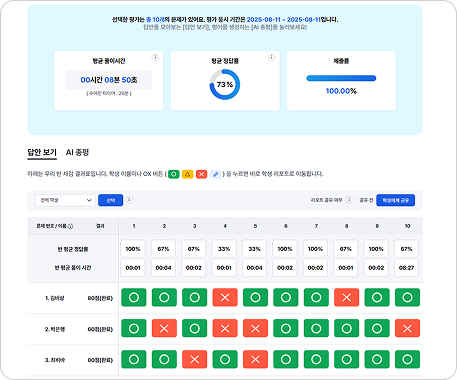Click question 2 average time 00:04 cell

163,267
